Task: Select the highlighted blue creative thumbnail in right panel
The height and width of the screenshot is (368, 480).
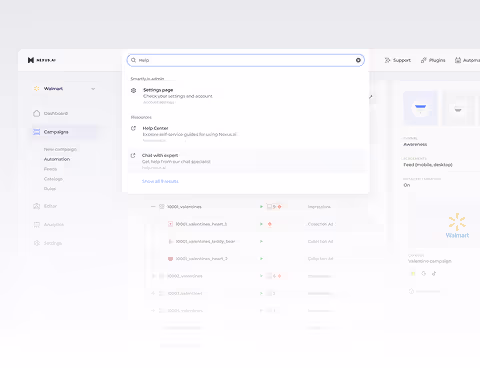Action: pos(420,108)
